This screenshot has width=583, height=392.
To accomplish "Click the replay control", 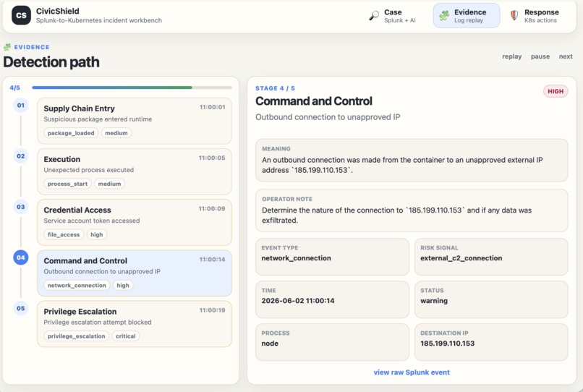I will (x=511, y=56).
